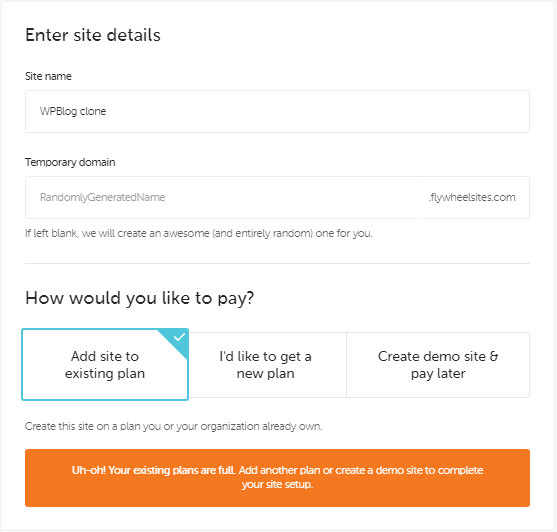The image size is (557, 532).
Task: Pick Create demo site & pay later
Action: point(438,365)
